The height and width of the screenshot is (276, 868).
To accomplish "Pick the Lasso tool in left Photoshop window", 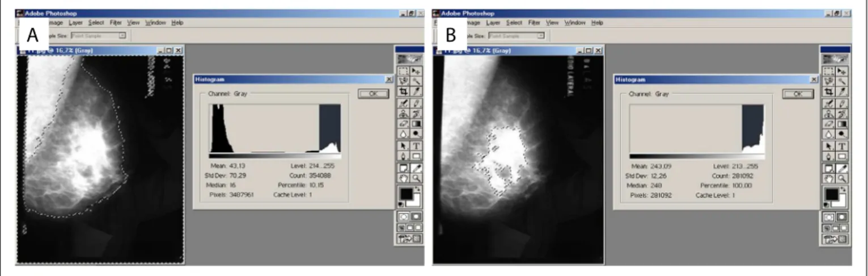I will coord(403,81).
